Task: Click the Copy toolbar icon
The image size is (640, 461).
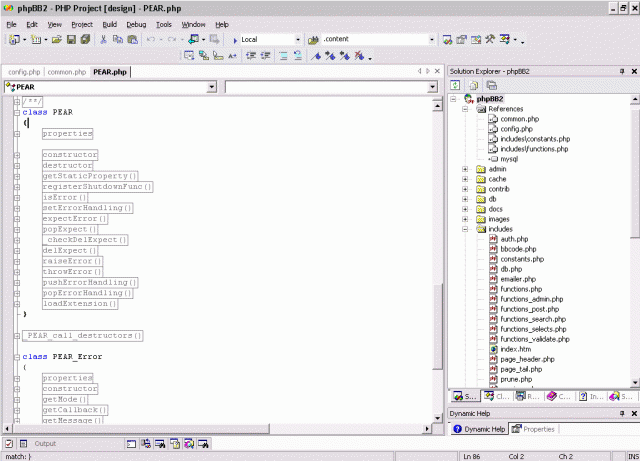Action: [x=118, y=40]
